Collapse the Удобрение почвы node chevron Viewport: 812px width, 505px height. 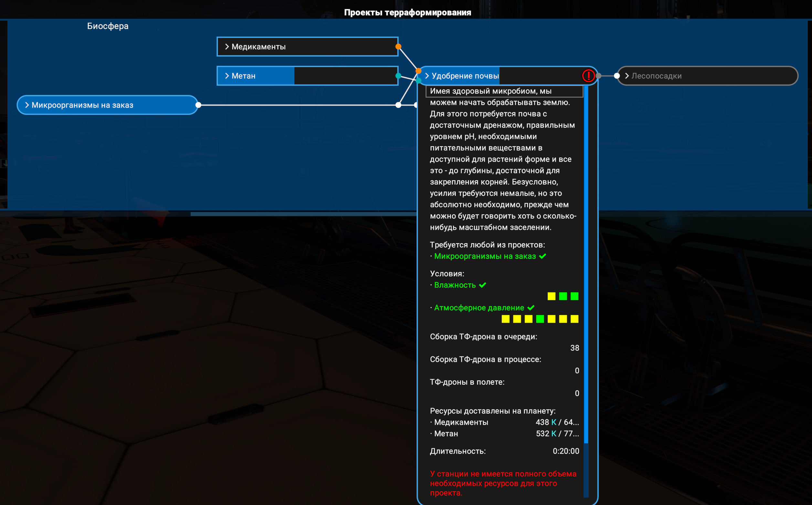coord(427,76)
